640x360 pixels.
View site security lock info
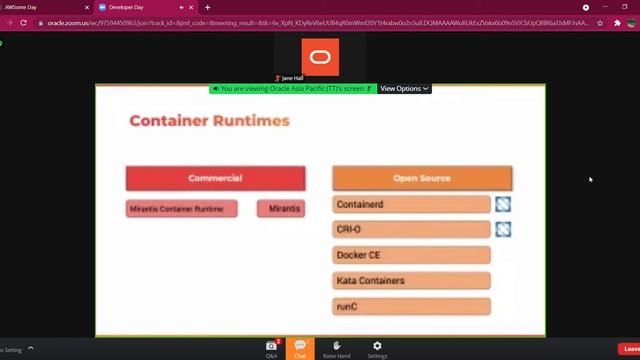coord(40,23)
